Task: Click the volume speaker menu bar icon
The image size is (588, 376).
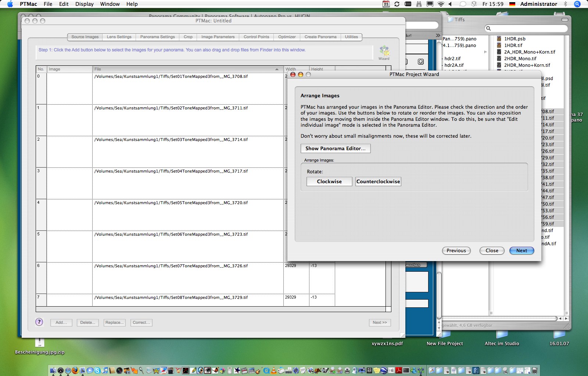Action: 450,4
